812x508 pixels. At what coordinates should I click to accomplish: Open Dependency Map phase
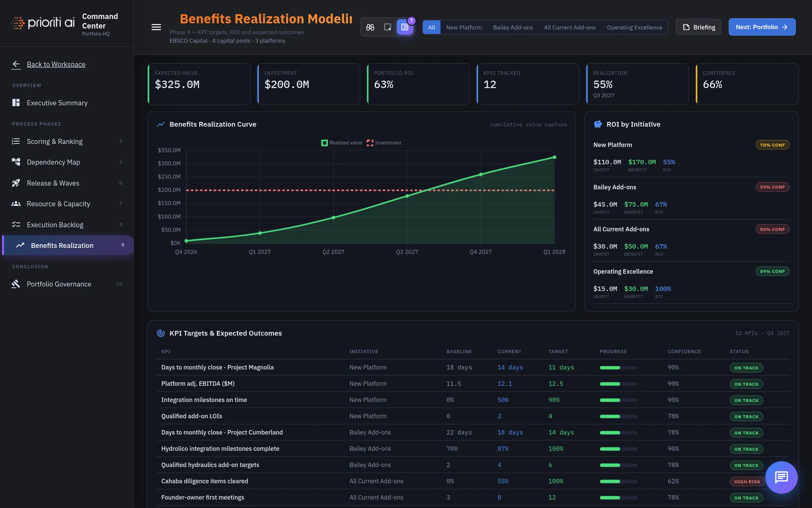coord(67,162)
